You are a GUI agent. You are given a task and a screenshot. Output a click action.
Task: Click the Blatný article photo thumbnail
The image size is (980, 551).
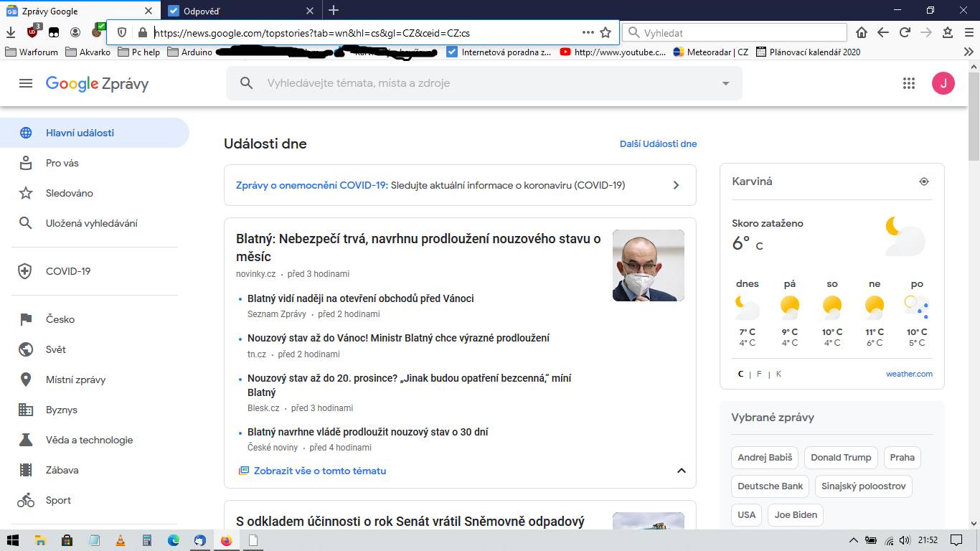(x=649, y=265)
